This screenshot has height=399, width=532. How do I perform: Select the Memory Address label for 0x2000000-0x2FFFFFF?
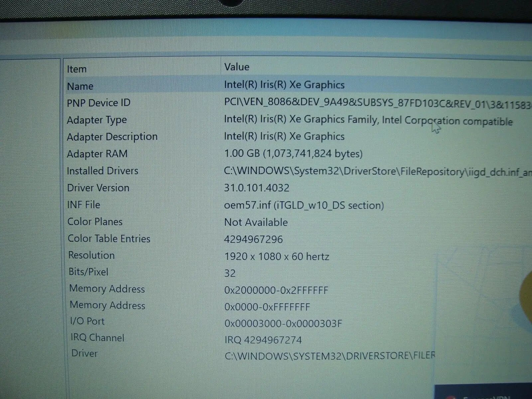click(x=107, y=289)
